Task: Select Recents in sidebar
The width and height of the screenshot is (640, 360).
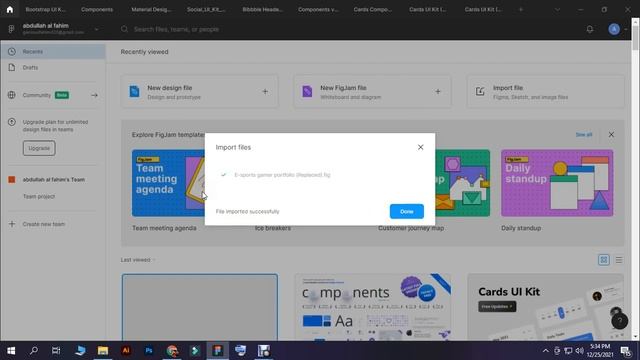Action: point(53,51)
